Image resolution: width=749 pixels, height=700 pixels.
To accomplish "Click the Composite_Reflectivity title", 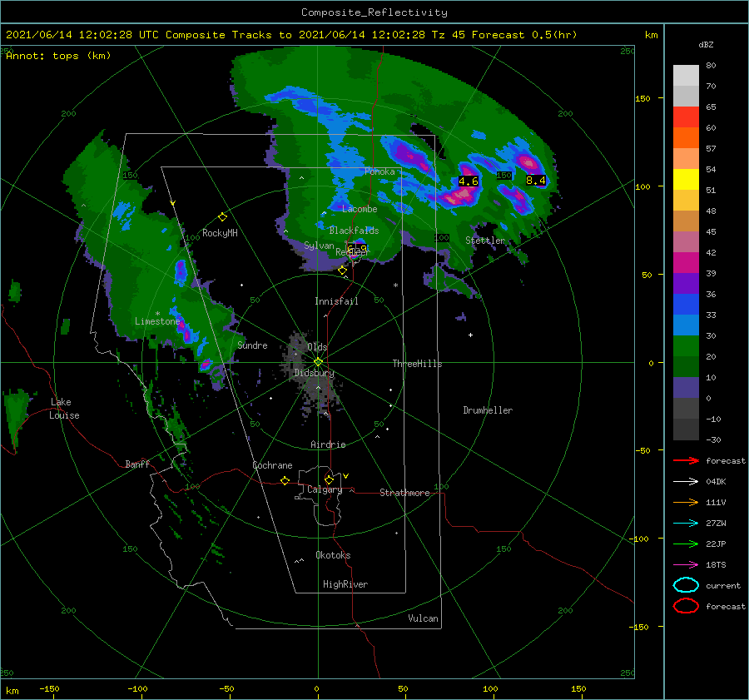I will (x=374, y=12).
